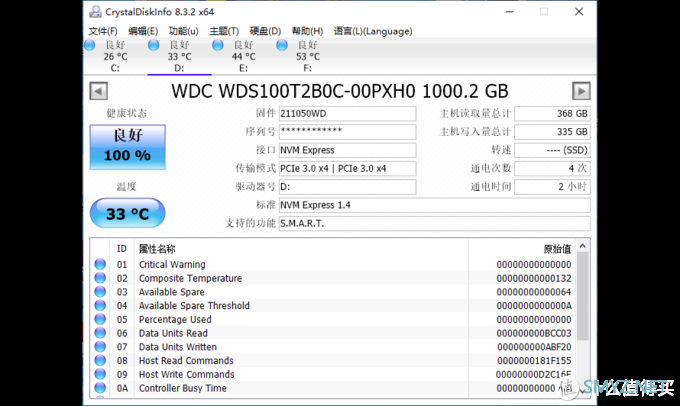Open the 硬盘(D) menu
Screen dimensions: 680x406
(x=265, y=31)
